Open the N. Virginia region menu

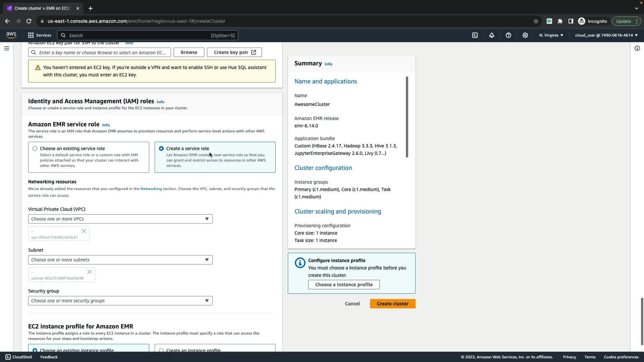click(551, 35)
